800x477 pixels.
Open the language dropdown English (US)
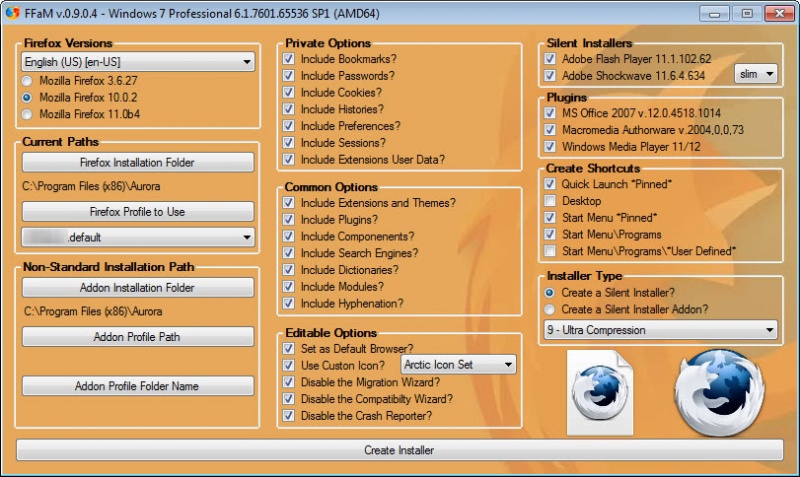click(138, 62)
